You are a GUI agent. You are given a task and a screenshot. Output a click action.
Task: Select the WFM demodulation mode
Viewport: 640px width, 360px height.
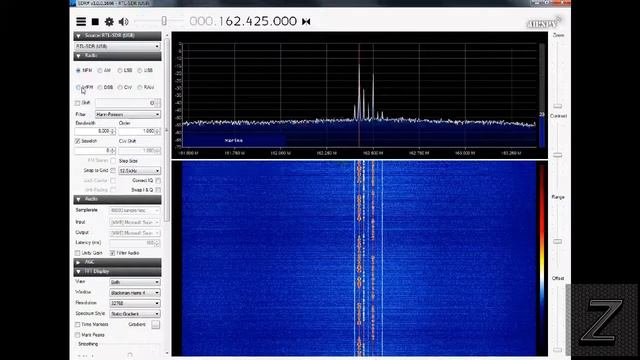pyautogui.click(x=78, y=87)
